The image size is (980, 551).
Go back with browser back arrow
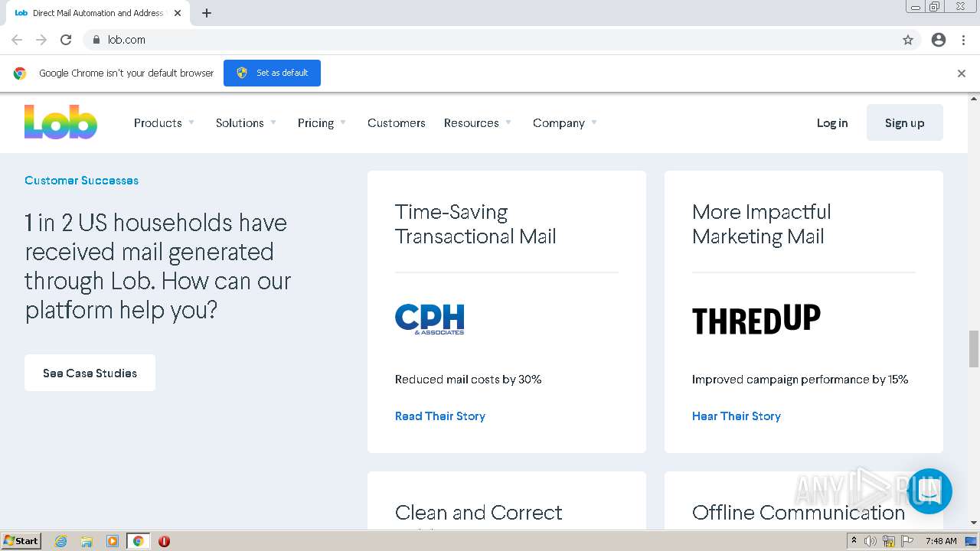point(17,40)
